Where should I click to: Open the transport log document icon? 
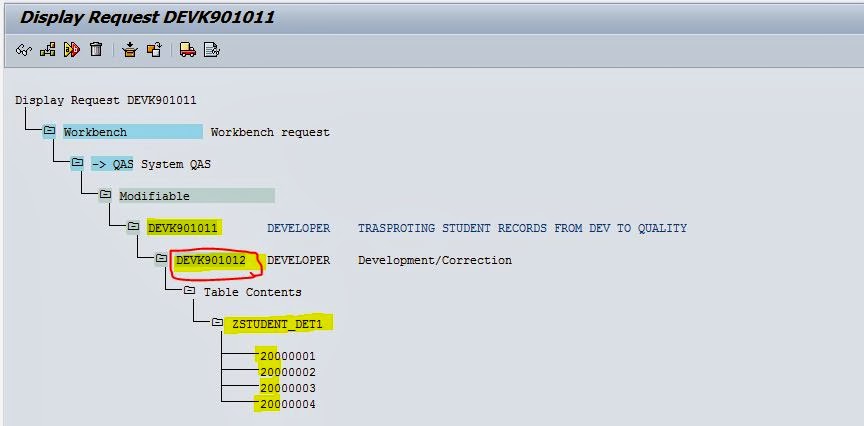[x=212, y=50]
